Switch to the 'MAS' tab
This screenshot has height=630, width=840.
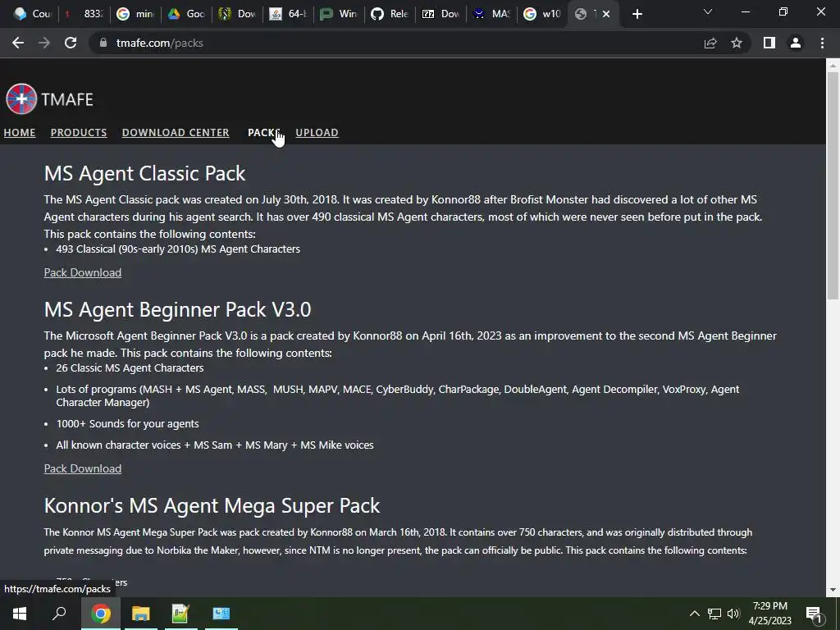point(492,14)
